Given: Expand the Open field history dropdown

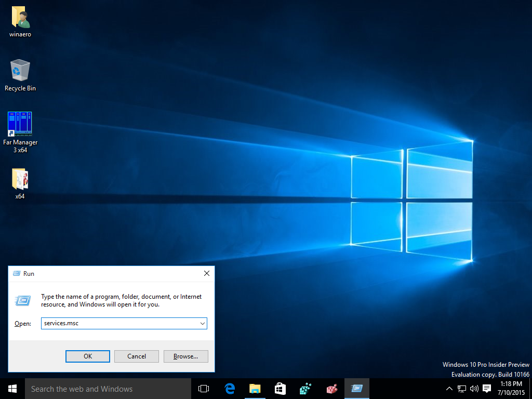Looking at the screenshot, I should coord(203,323).
